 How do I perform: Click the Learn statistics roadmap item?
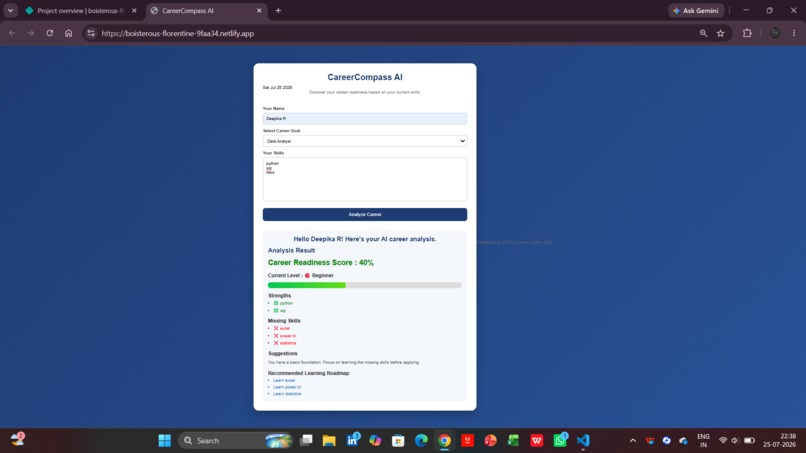click(287, 394)
